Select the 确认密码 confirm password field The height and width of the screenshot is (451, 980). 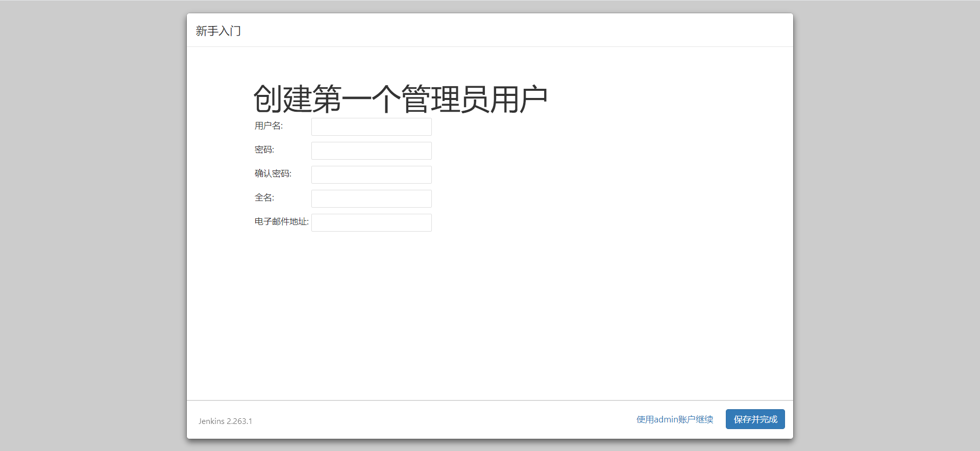(x=372, y=174)
